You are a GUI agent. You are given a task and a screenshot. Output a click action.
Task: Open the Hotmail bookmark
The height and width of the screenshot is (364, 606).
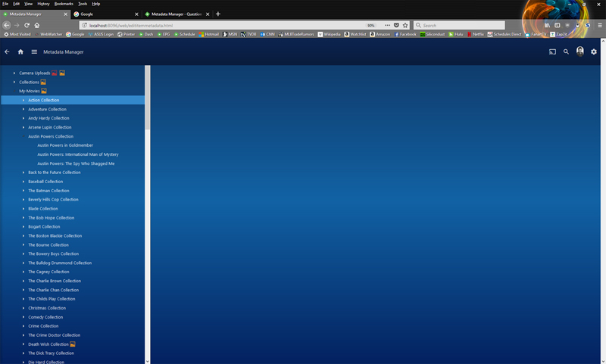tap(209, 34)
